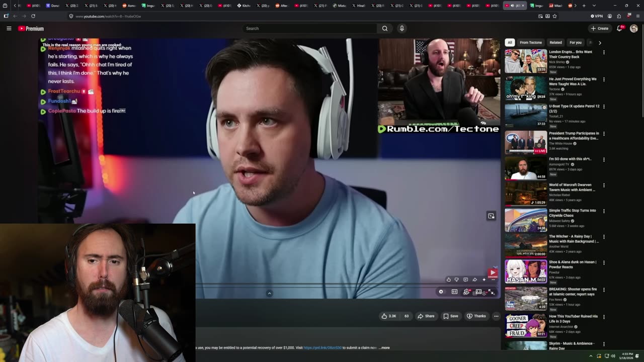644x362 pixels.
Task: Open a new browser tab with plus
Action: [584, 6]
